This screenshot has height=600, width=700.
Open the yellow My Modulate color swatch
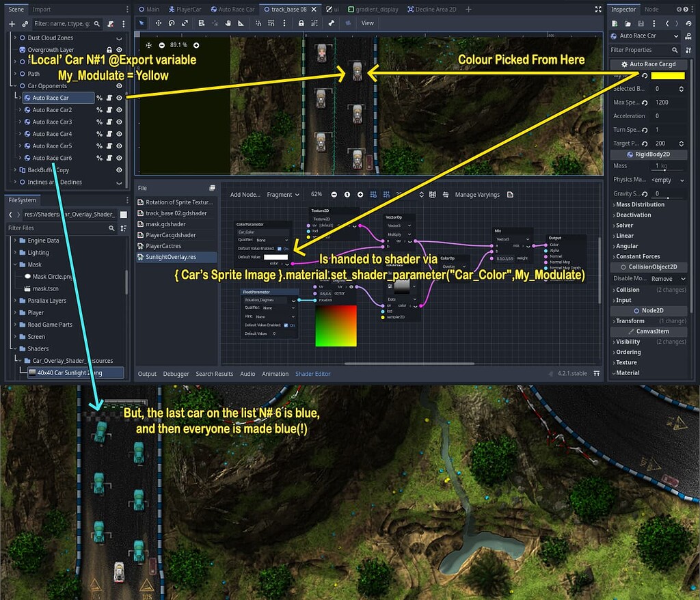(x=667, y=76)
